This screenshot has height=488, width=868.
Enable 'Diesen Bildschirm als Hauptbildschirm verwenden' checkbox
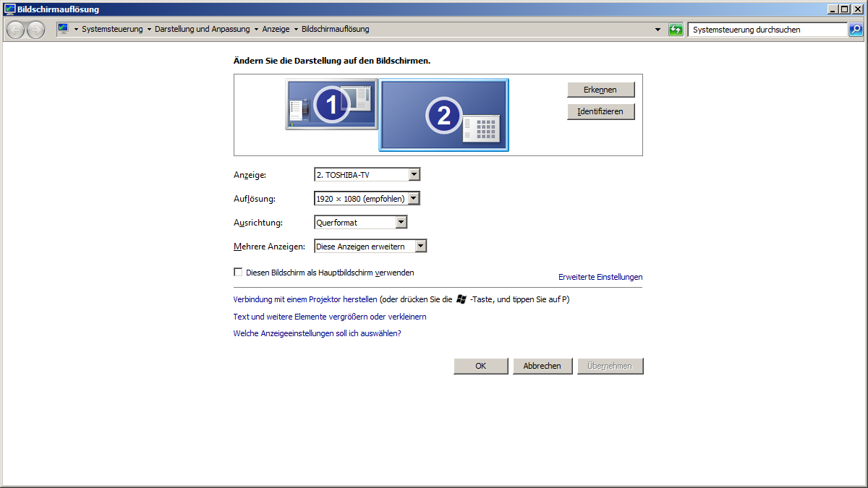(238, 273)
